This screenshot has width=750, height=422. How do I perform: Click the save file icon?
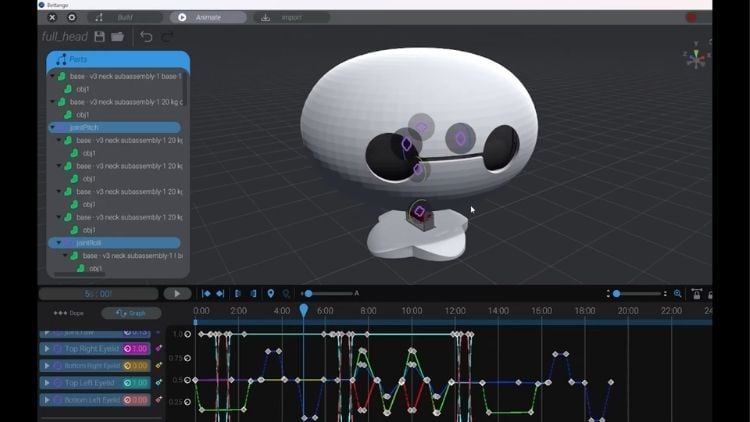tap(99, 37)
